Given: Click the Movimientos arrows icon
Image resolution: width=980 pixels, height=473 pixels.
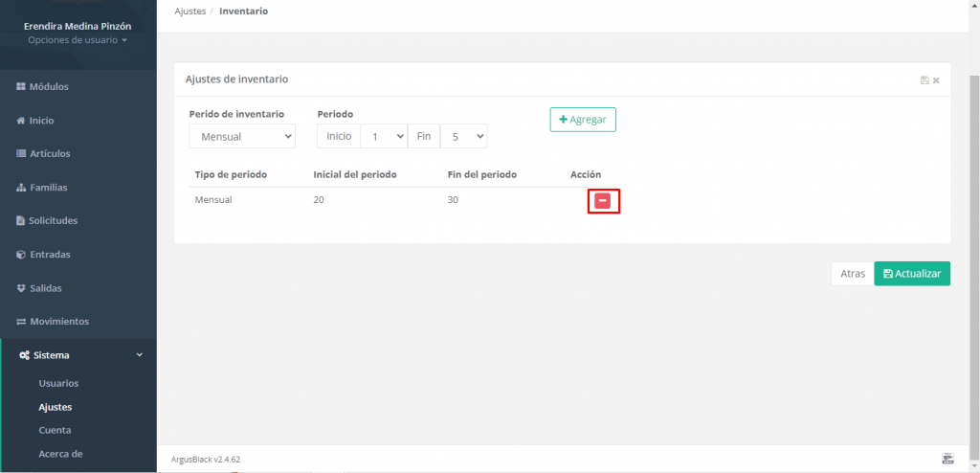Looking at the screenshot, I should click(21, 322).
